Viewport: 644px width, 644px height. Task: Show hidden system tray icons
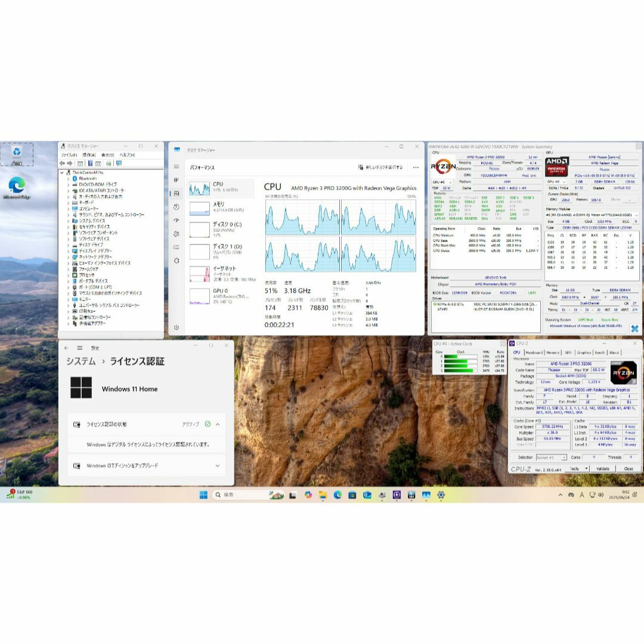[x=560, y=495]
